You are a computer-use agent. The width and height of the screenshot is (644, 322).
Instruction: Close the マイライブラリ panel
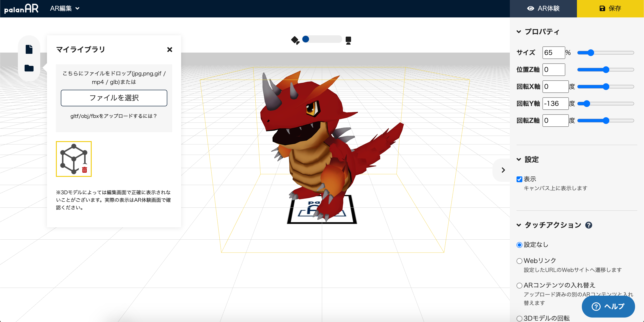pyautogui.click(x=169, y=49)
